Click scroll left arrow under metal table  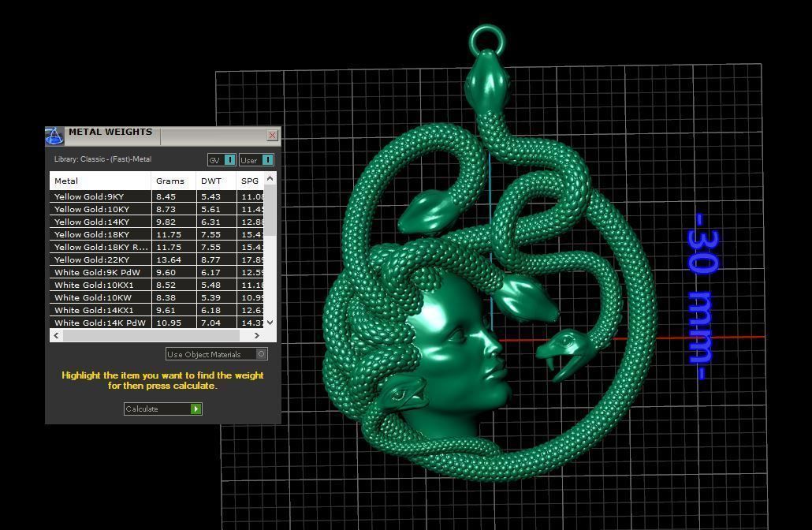56,336
